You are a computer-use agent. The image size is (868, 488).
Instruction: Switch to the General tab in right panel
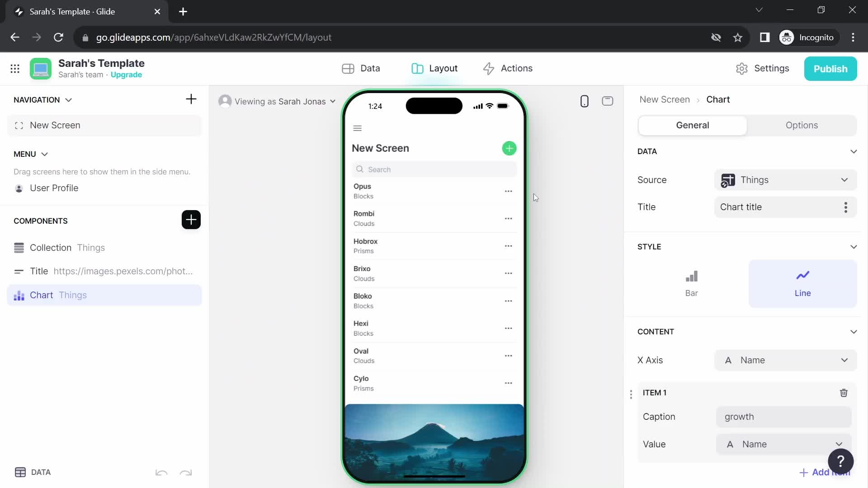pyautogui.click(x=693, y=125)
